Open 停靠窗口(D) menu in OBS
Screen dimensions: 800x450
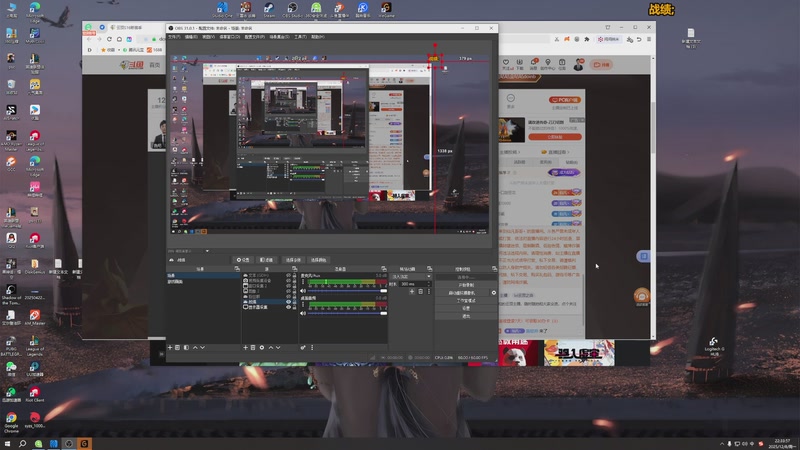[230, 37]
